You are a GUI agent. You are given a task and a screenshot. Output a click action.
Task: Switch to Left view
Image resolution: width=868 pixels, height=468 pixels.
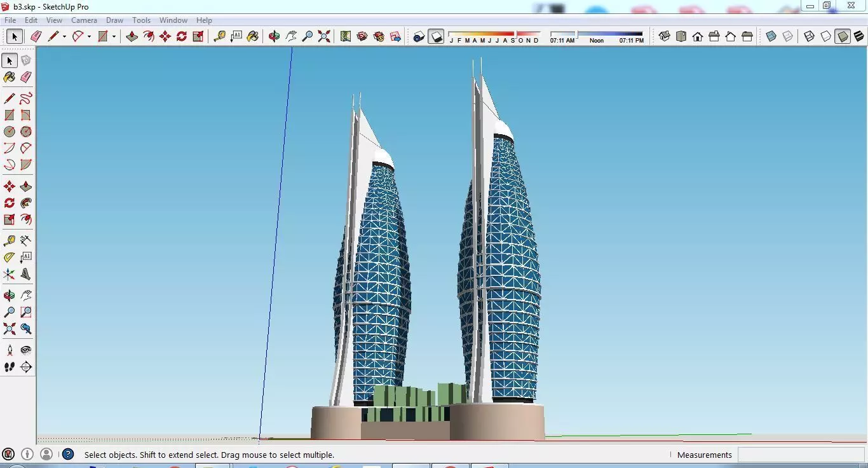(747, 36)
